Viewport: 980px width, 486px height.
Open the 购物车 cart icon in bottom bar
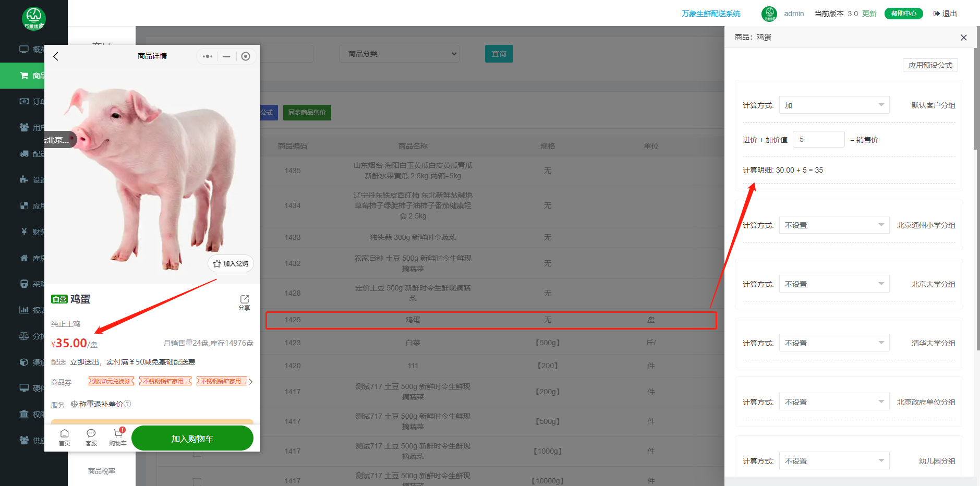coord(118,436)
